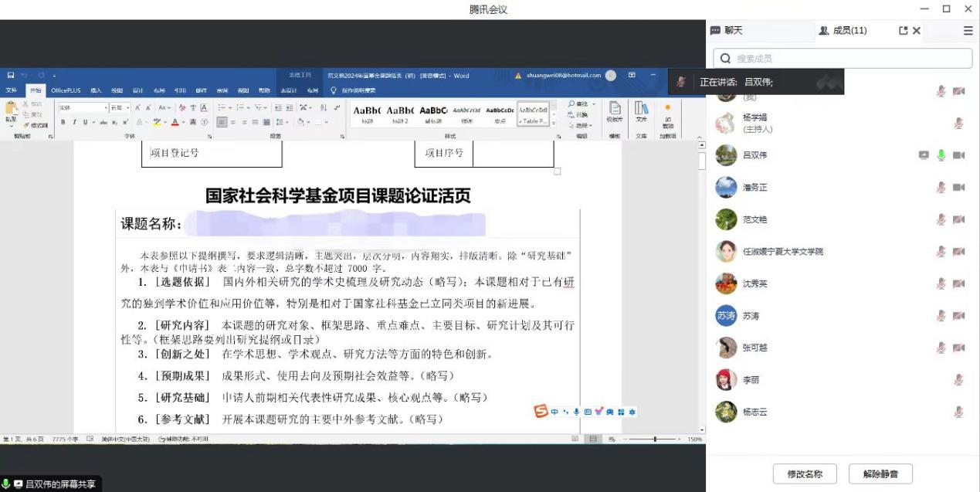Expand the font size dropdown
This screenshot has width=980, height=492.
pos(127,107)
